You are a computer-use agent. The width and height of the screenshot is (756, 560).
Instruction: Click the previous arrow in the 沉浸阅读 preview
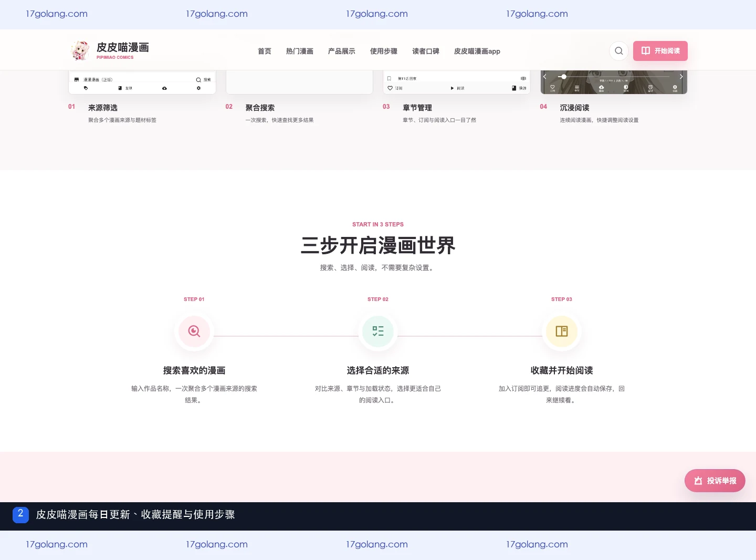pyautogui.click(x=544, y=77)
